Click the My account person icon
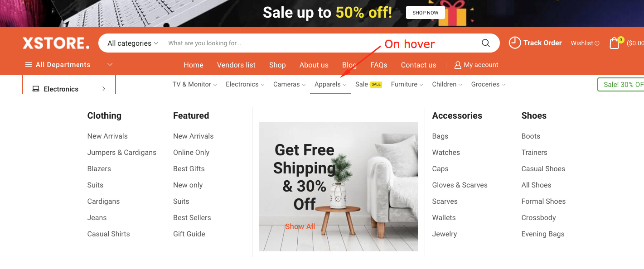 point(458,65)
